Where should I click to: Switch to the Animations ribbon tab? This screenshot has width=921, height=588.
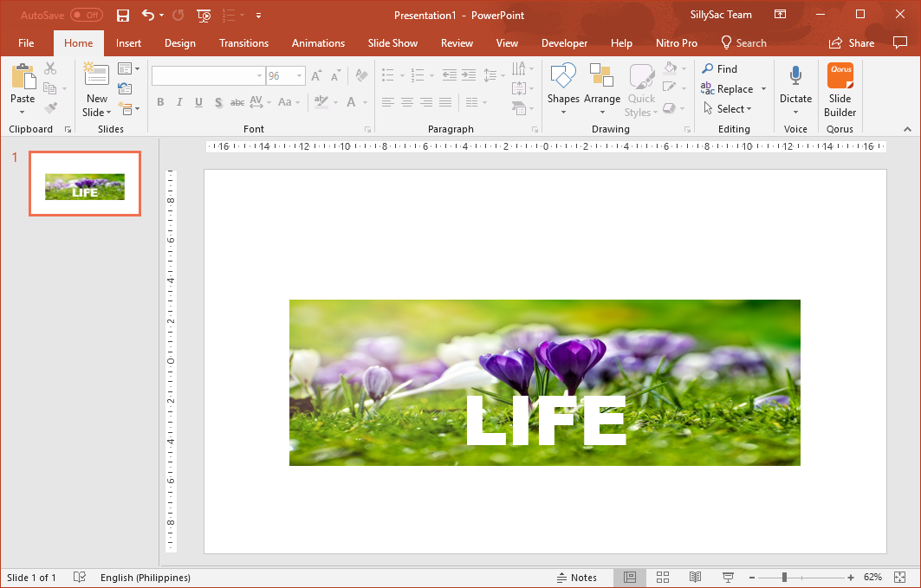click(x=318, y=42)
